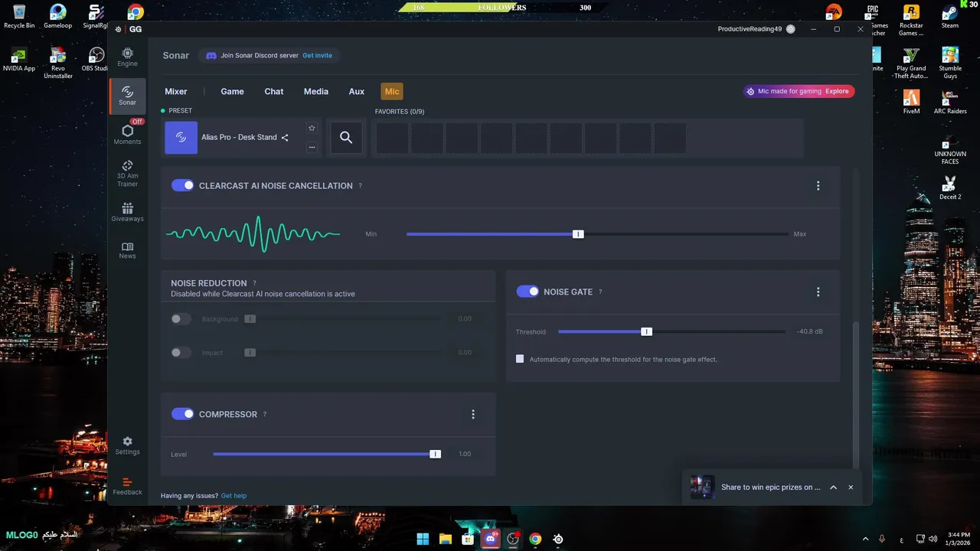980x551 pixels.
Task: Open Noise Gate options menu
Action: 818,292
